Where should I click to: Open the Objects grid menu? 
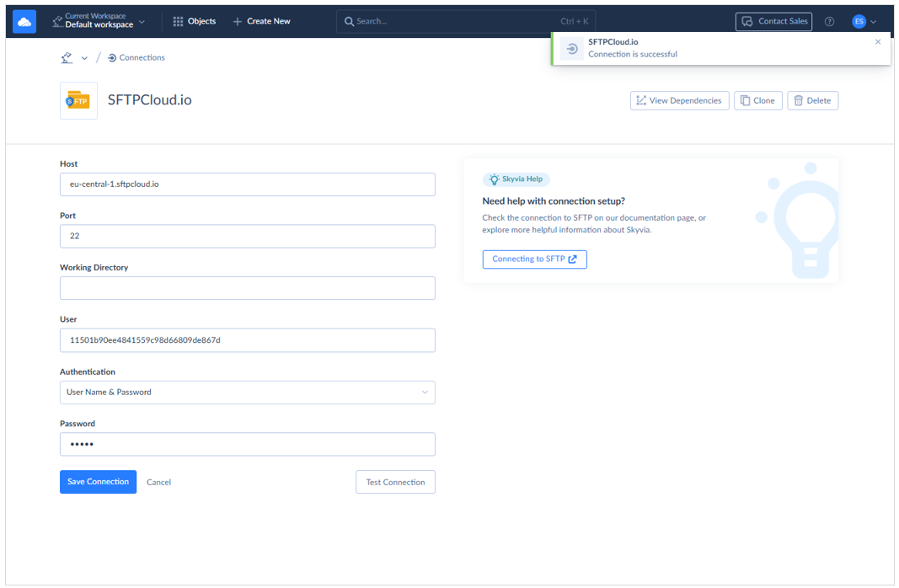pyautogui.click(x=195, y=22)
